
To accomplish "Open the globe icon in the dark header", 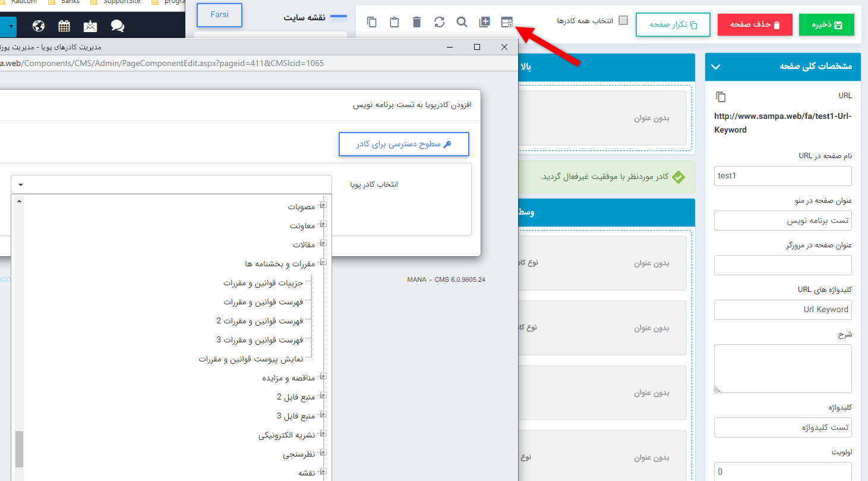I will [x=39, y=26].
